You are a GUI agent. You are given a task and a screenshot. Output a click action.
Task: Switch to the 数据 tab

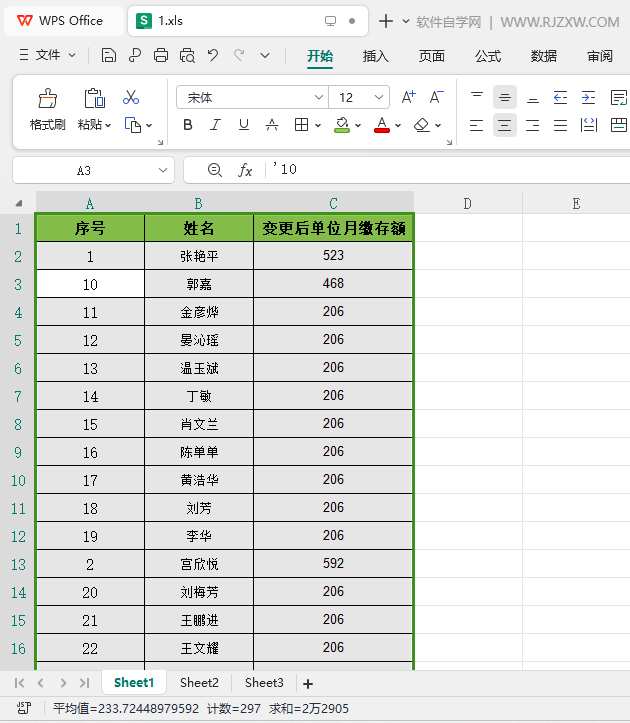[x=544, y=56]
